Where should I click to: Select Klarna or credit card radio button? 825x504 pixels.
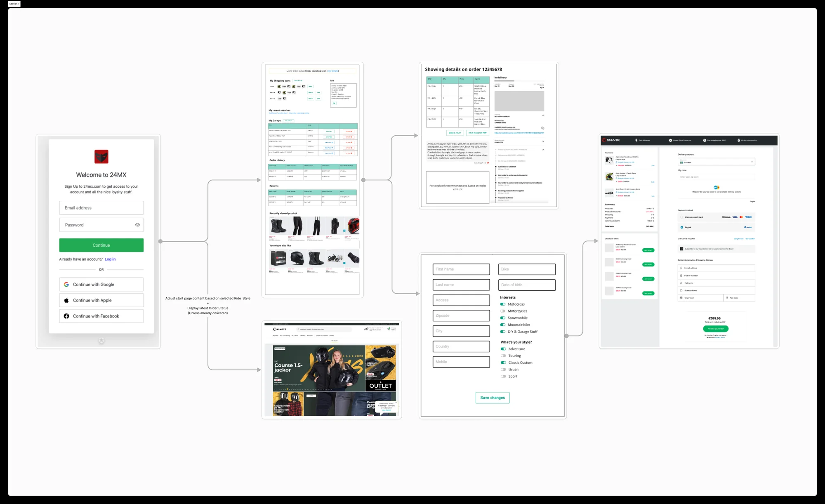point(682,217)
